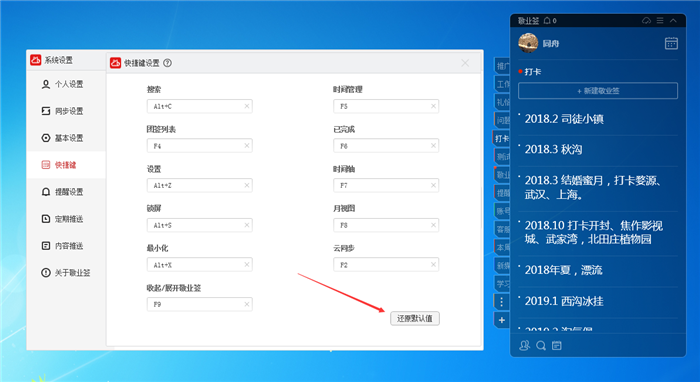Click the 敬业签 title text in header

tap(529, 21)
